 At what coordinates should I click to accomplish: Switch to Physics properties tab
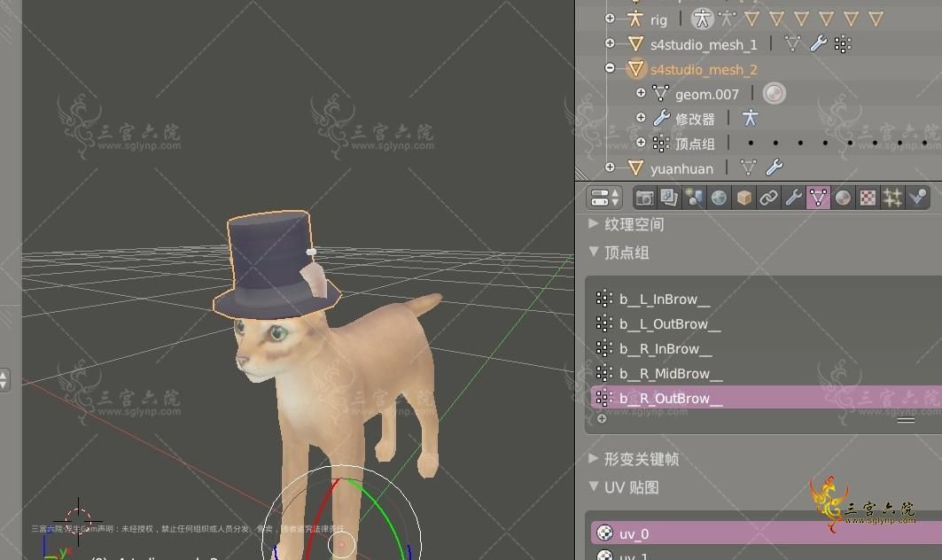point(917,198)
